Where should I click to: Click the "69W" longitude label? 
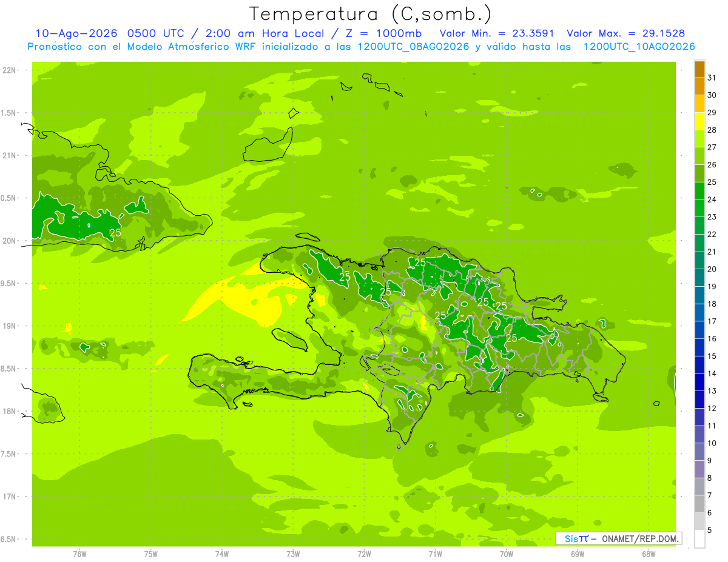pyautogui.click(x=578, y=554)
